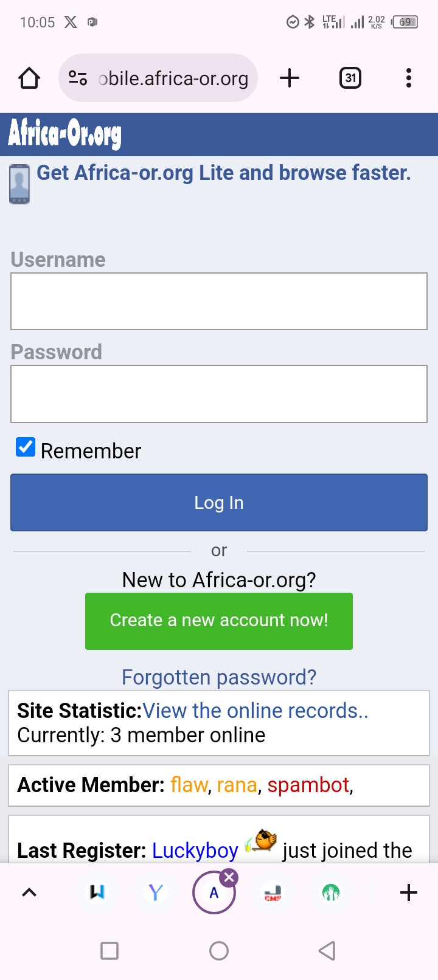The width and height of the screenshot is (438, 980).
Task: Switch to the CMS icon tab
Action: pyautogui.click(x=273, y=892)
